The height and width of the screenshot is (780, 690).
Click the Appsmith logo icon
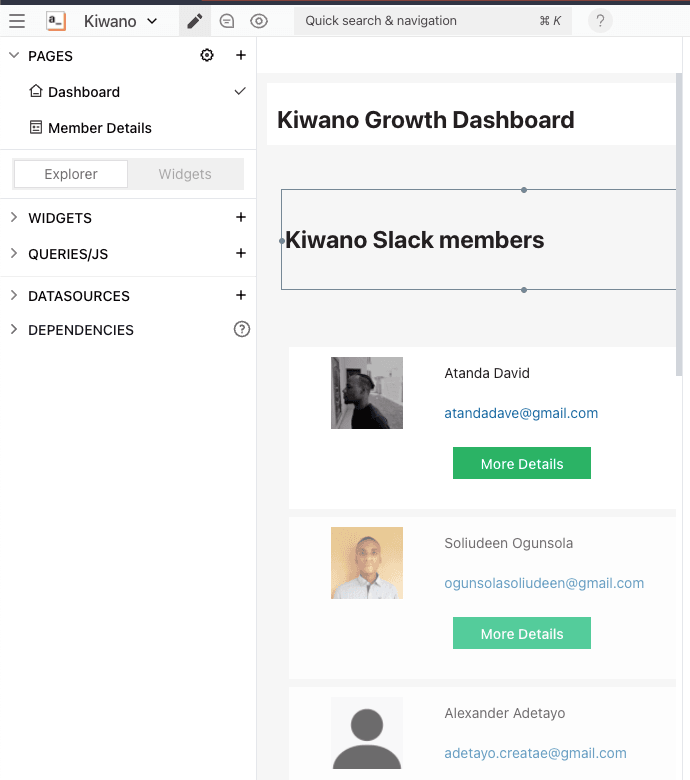(56, 21)
